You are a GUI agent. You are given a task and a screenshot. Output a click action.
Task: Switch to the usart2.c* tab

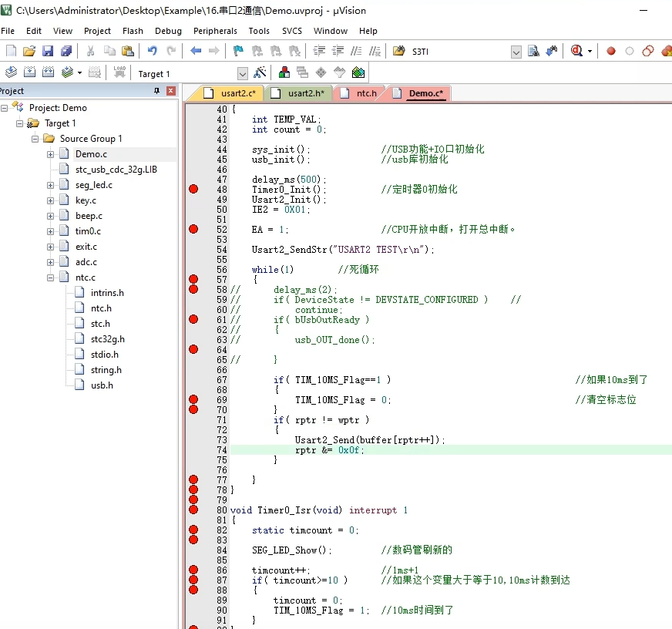[232, 93]
